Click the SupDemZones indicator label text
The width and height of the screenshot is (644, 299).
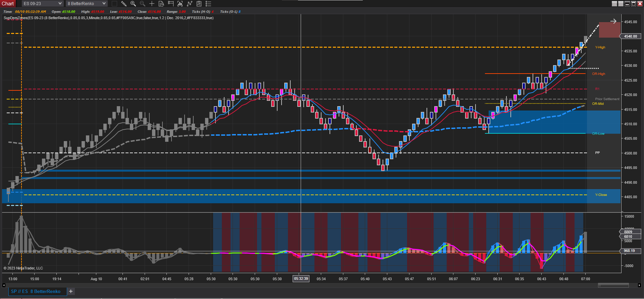click(x=108, y=18)
